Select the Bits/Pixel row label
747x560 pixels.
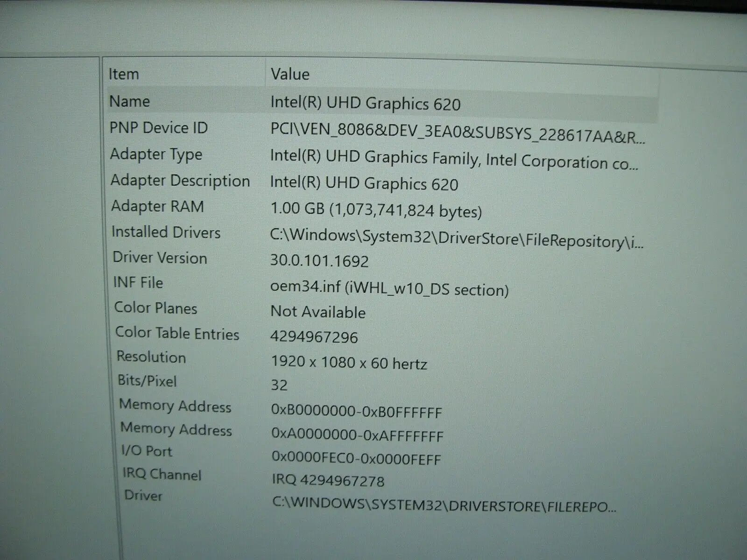coord(148,380)
